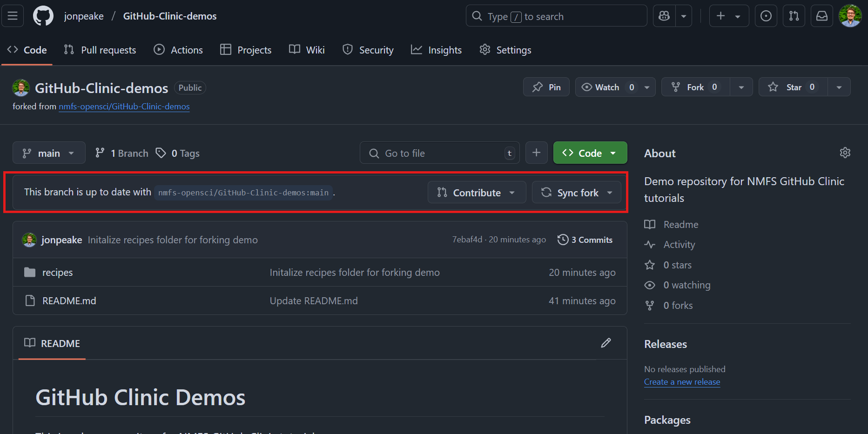Expand the Copilot dropdown arrow
868x434 pixels.
[x=684, y=16]
